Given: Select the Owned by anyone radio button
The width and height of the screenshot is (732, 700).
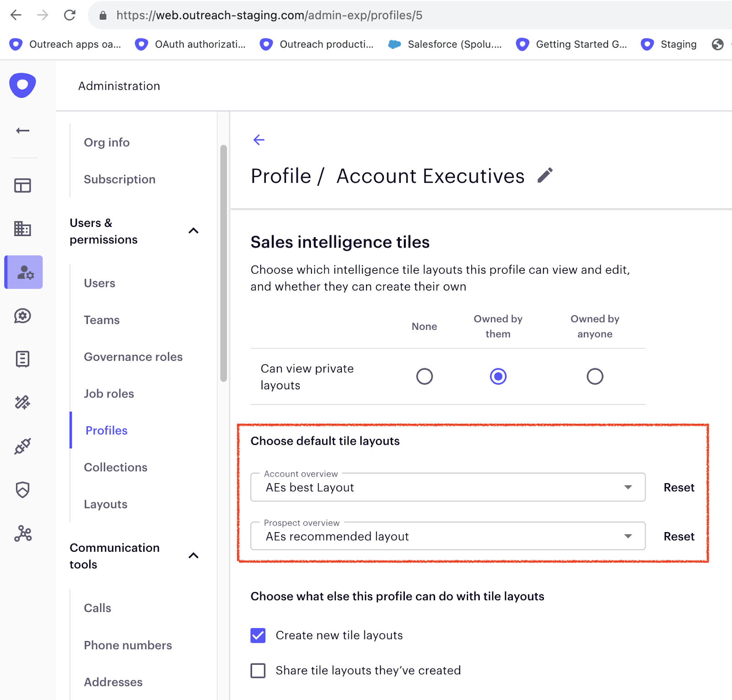Looking at the screenshot, I should 594,376.
